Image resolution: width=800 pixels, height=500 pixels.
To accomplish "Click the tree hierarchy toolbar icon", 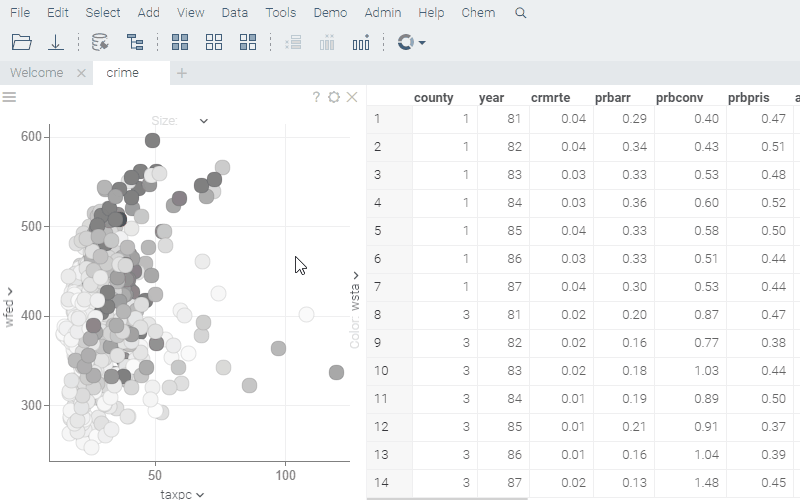I will (135, 42).
